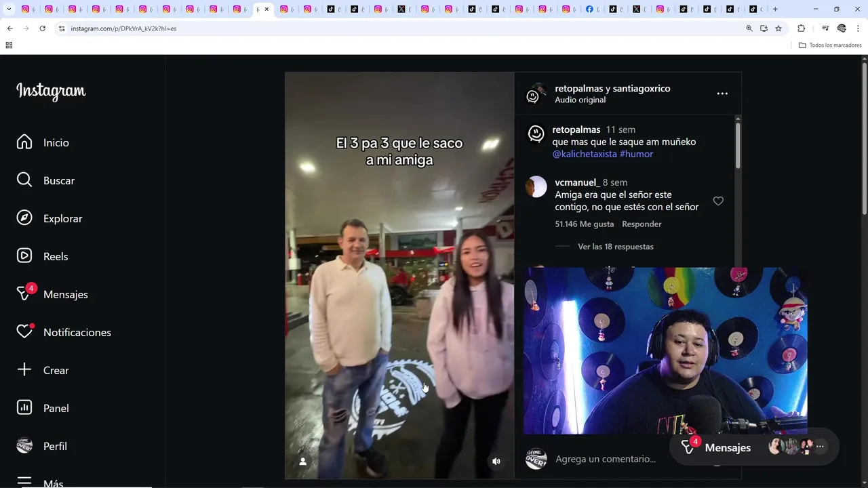Open the vcmanuel_ username link
Viewport: 868px width, 488px height.
(x=577, y=182)
